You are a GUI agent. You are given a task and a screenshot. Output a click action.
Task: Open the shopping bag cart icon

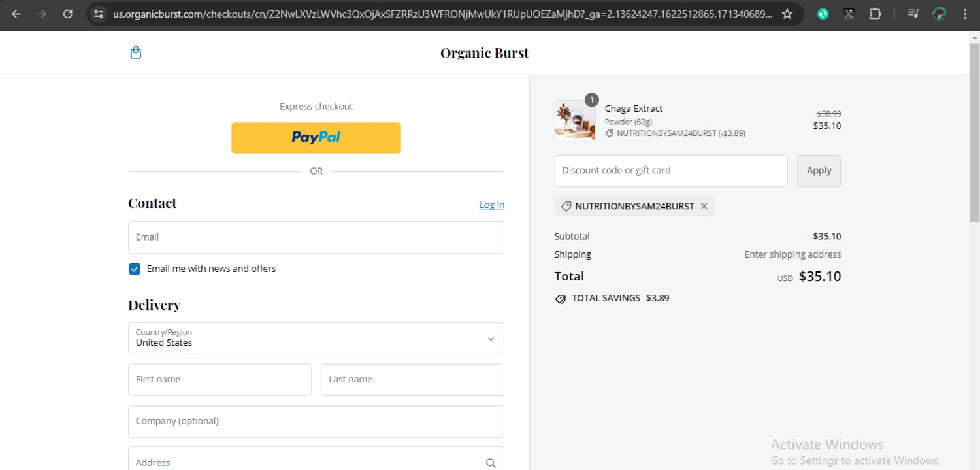(x=136, y=53)
